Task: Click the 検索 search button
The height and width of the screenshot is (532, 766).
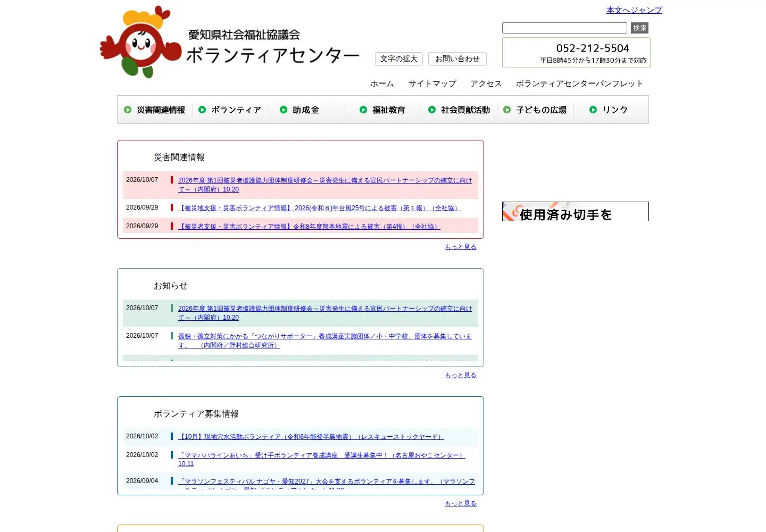Action: click(x=639, y=28)
